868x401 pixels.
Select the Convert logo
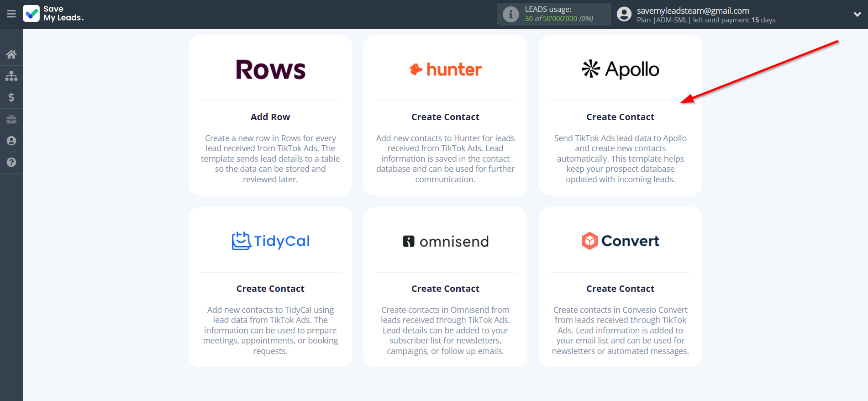point(621,241)
